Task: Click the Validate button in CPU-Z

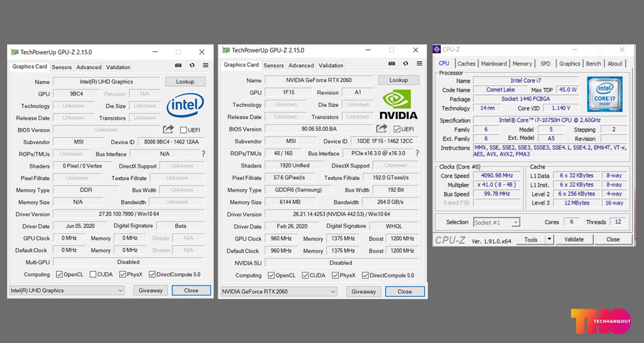Action: [574, 239]
